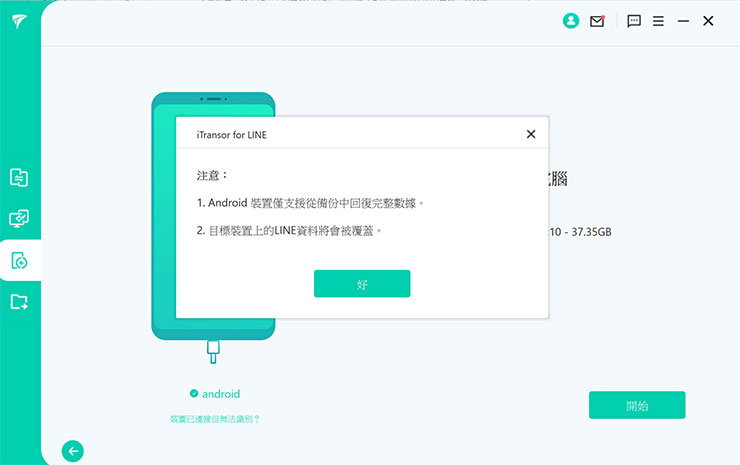This screenshot has height=465, width=740.
Task: Open the mail notifications icon
Action: pyautogui.click(x=597, y=21)
